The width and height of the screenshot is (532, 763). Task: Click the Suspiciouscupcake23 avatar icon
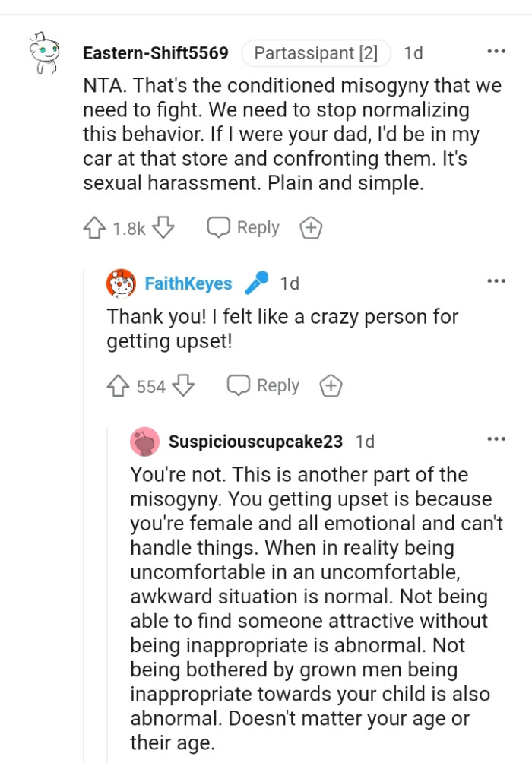pyautogui.click(x=144, y=442)
